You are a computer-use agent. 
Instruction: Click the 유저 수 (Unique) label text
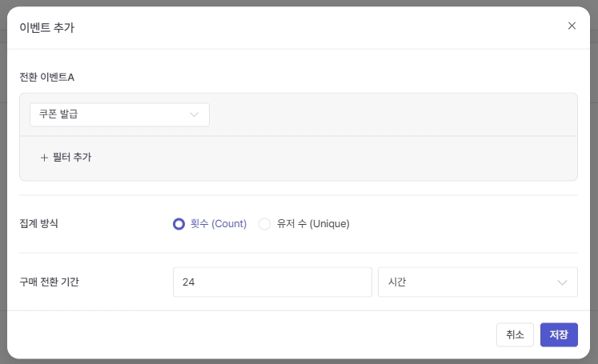point(313,224)
